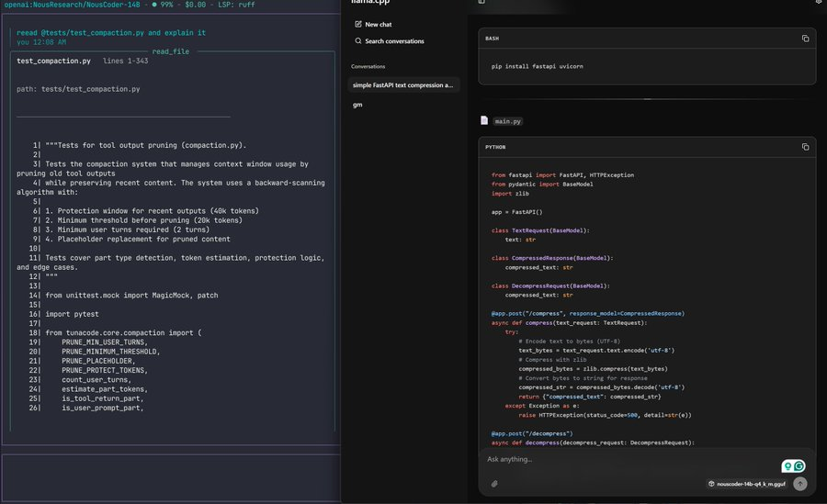Click the main.py filename chip
The image size is (827, 504).
(507, 121)
